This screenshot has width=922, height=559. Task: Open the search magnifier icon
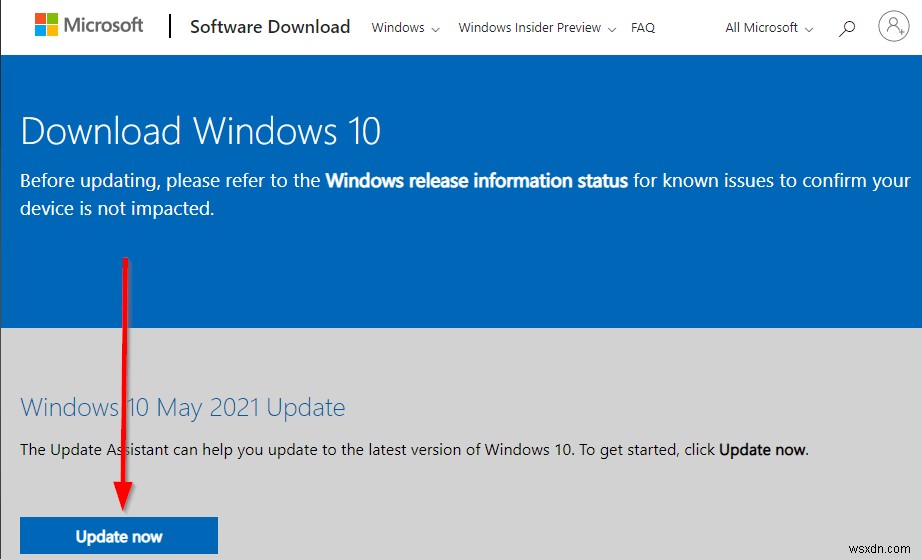coord(847,28)
